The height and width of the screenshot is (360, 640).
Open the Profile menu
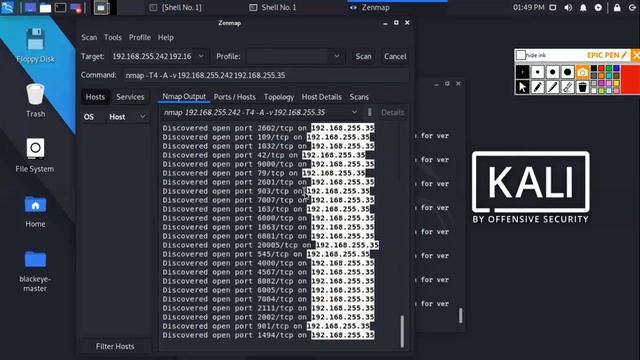(140, 37)
